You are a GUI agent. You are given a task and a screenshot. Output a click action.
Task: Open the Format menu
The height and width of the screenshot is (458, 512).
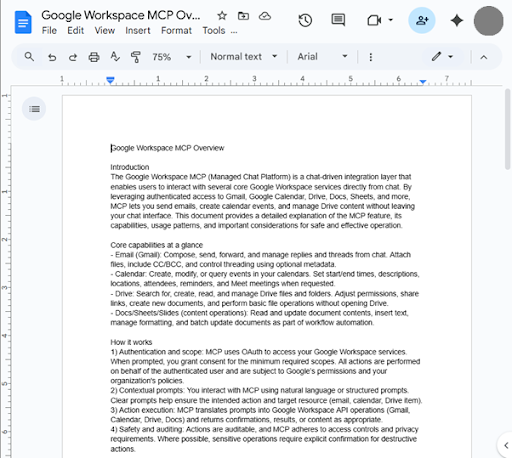pyautogui.click(x=176, y=31)
